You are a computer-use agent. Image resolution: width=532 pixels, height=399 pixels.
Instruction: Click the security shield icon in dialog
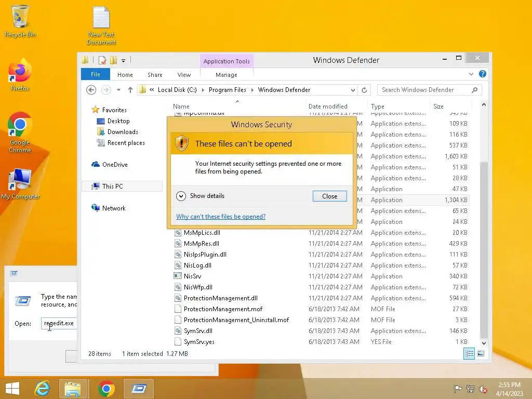coord(181,143)
